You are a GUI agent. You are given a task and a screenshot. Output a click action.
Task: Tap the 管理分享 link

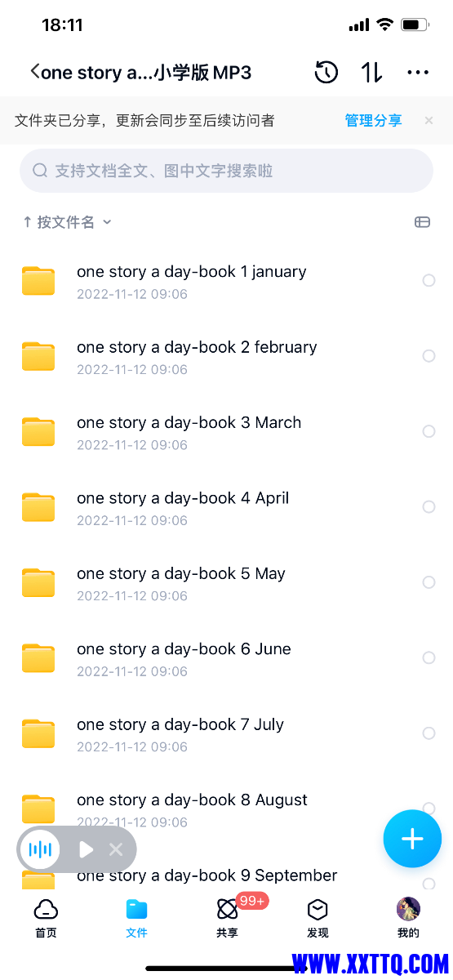click(x=373, y=121)
